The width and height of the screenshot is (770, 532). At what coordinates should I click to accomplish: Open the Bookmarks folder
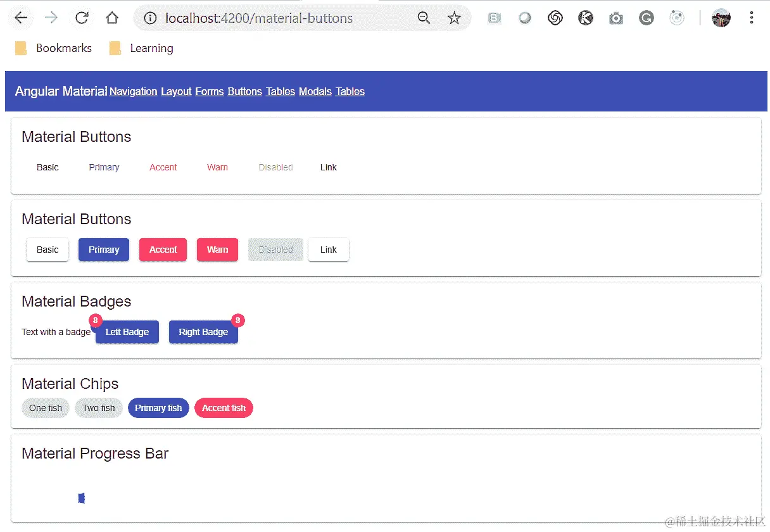click(53, 48)
